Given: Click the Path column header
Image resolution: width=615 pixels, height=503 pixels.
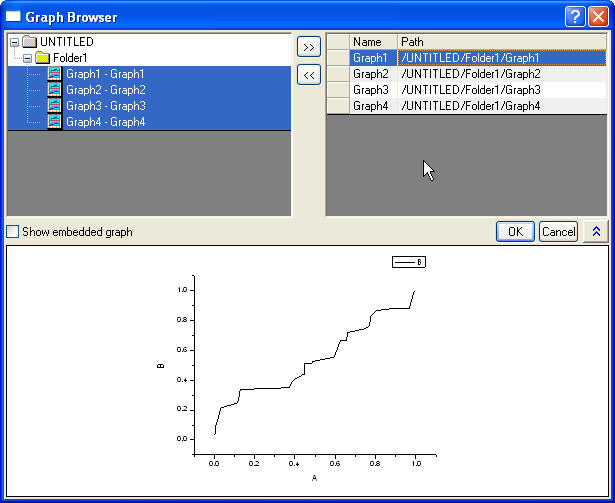Looking at the screenshot, I should pyautogui.click(x=500, y=42).
